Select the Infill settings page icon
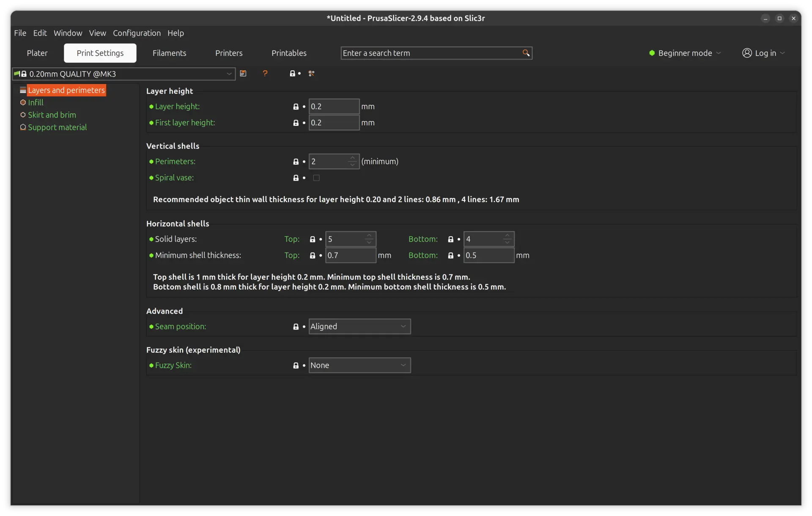Image resolution: width=812 pixels, height=516 pixels. click(x=23, y=102)
